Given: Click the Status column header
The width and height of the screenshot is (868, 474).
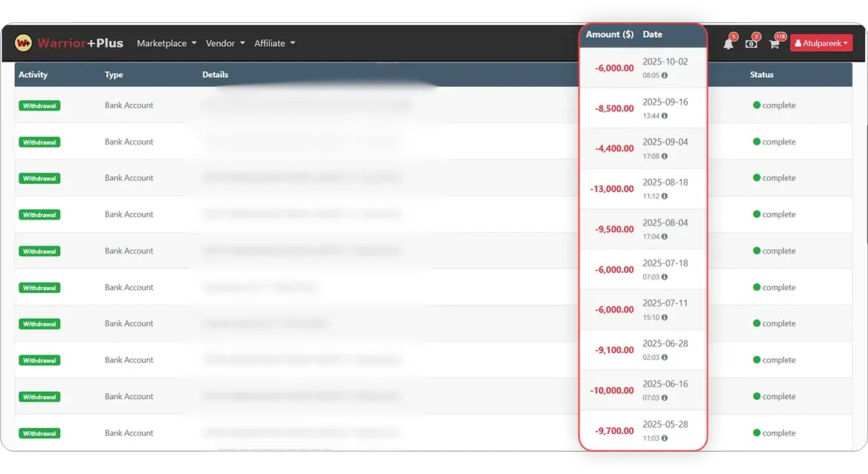Looking at the screenshot, I should 761,75.
